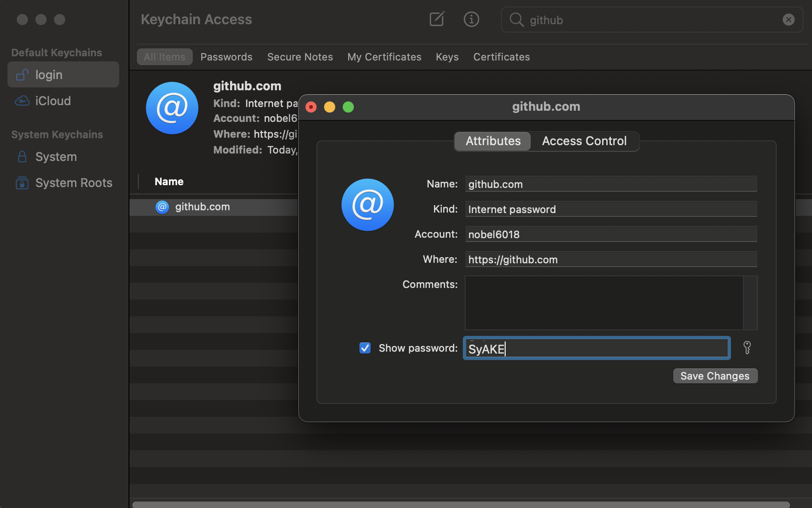Select the iCloud keychain in the sidebar
812x508 pixels.
pos(63,100)
